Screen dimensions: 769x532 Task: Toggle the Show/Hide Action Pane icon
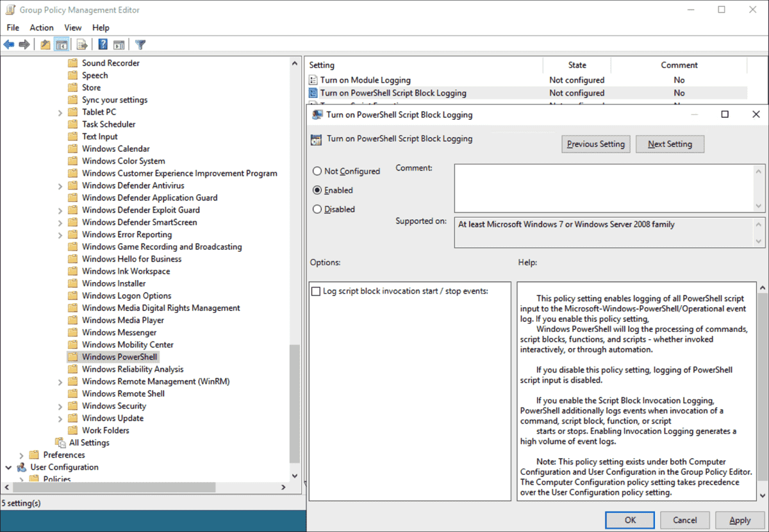point(119,44)
